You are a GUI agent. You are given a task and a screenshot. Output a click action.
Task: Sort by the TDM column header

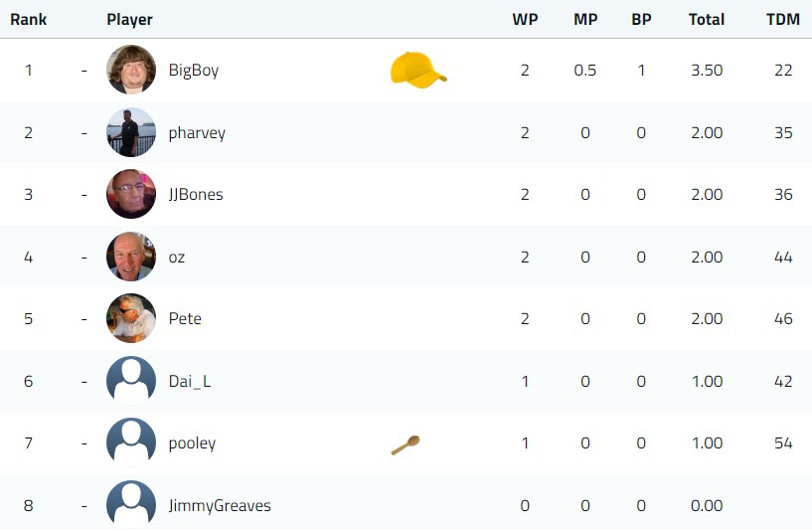point(783,20)
